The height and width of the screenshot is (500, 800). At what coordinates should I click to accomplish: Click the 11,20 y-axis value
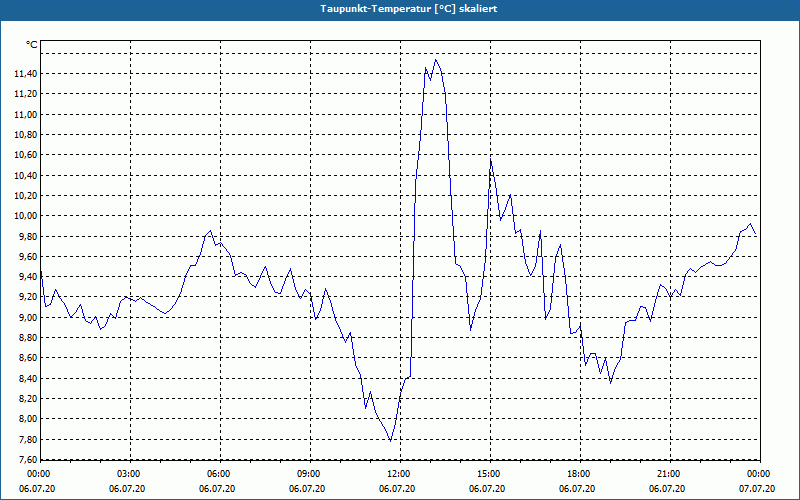pyautogui.click(x=26, y=94)
